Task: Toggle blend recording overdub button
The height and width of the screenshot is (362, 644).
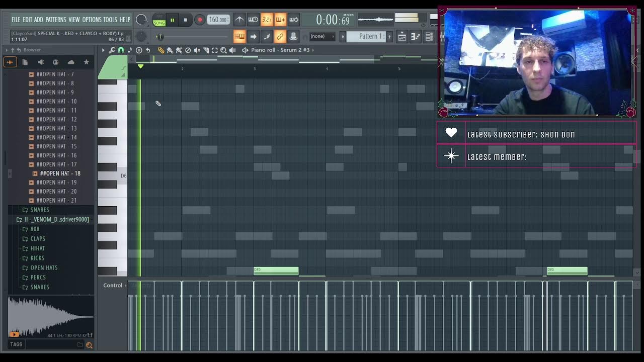Action: click(280, 20)
